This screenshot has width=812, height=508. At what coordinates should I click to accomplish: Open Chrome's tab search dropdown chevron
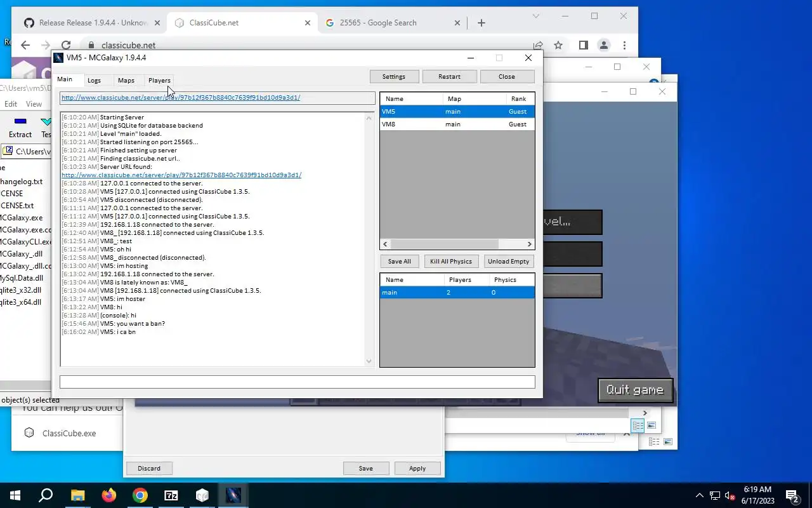click(536, 16)
